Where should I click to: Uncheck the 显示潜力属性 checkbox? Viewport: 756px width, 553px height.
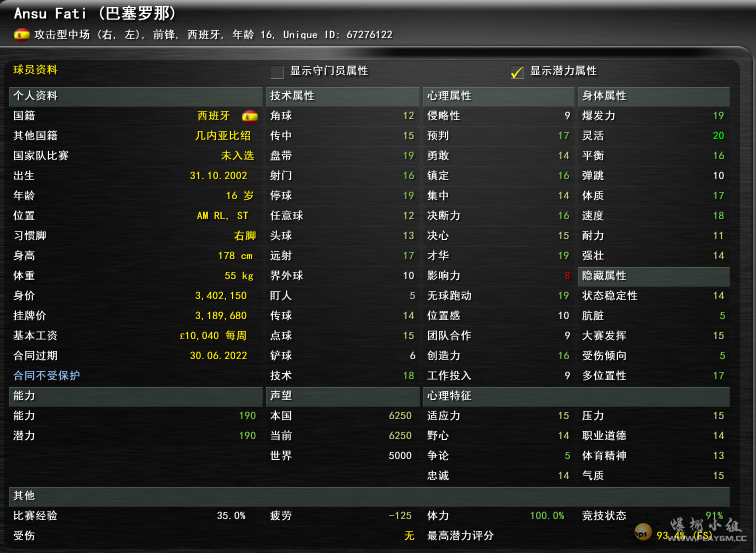517,72
